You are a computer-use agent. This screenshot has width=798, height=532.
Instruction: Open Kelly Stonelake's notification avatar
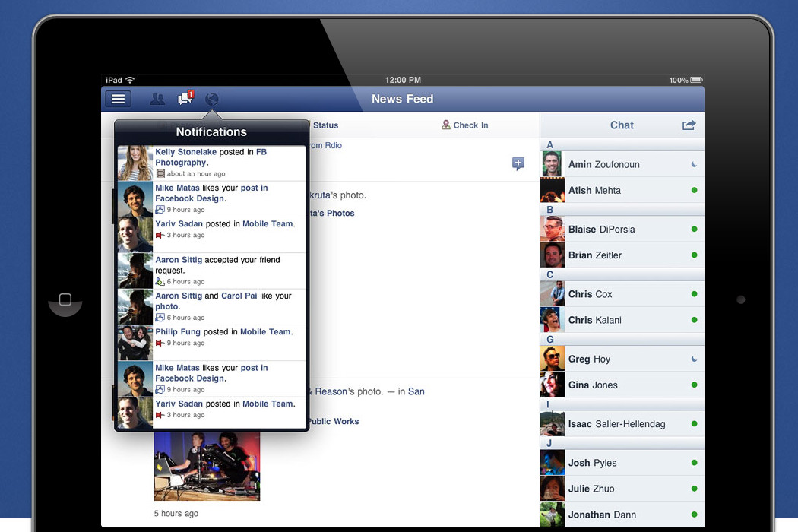point(135,163)
